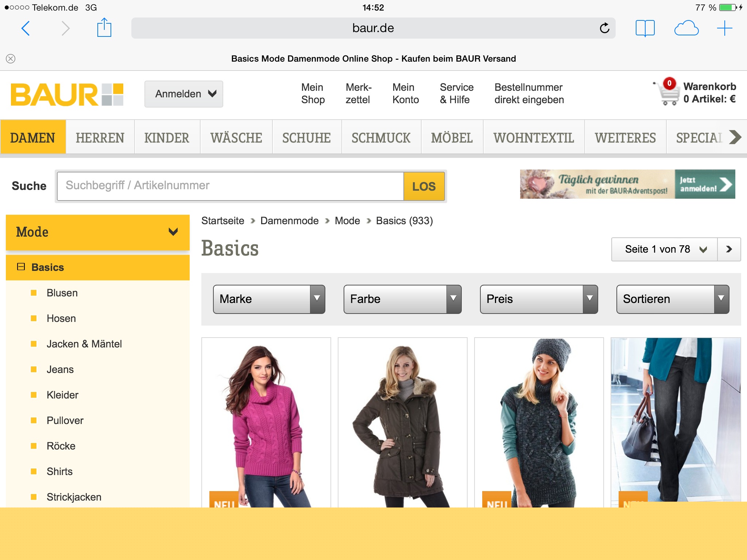Open the Farbe filter dropdown
Viewport: 747px width, 560px height.
pos(403,299)
